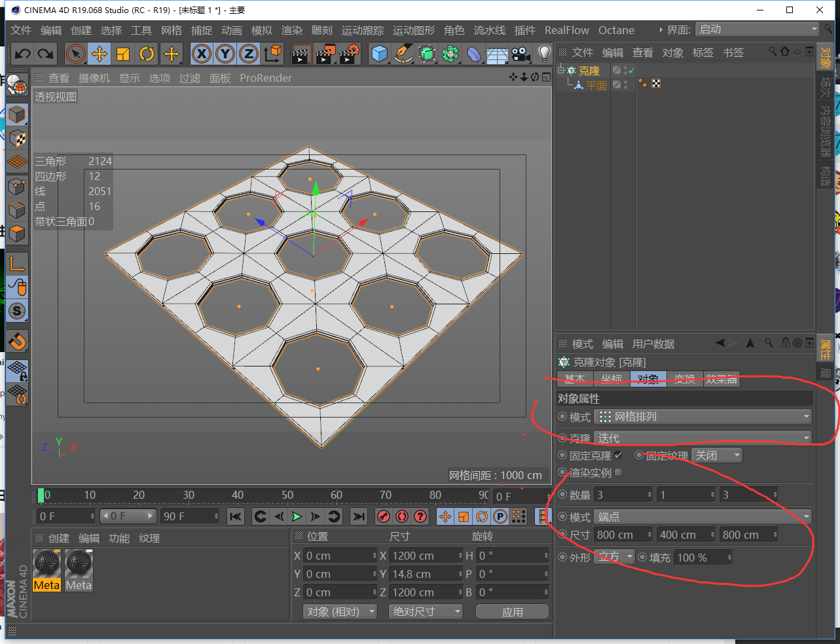This screenshot has width=840, height=644.
Task: Open the 克隆 迭代 dropdown
Action: [x=703, y=438]
